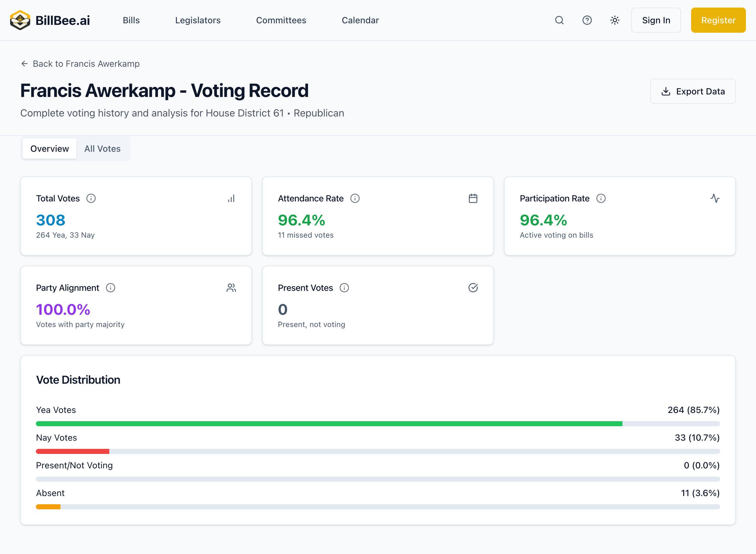Click the Export Data button
756x554 pixels.
[x=693, y=91]
